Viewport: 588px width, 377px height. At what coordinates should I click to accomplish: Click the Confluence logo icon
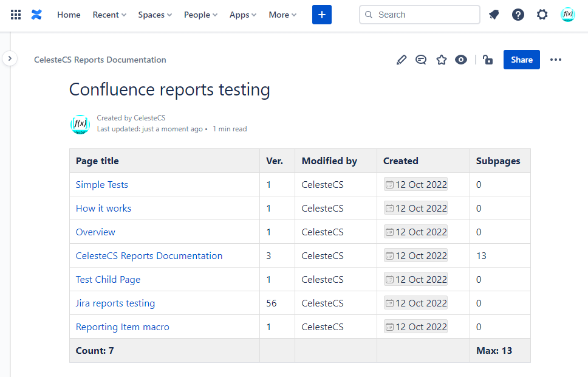pos(36,15)
